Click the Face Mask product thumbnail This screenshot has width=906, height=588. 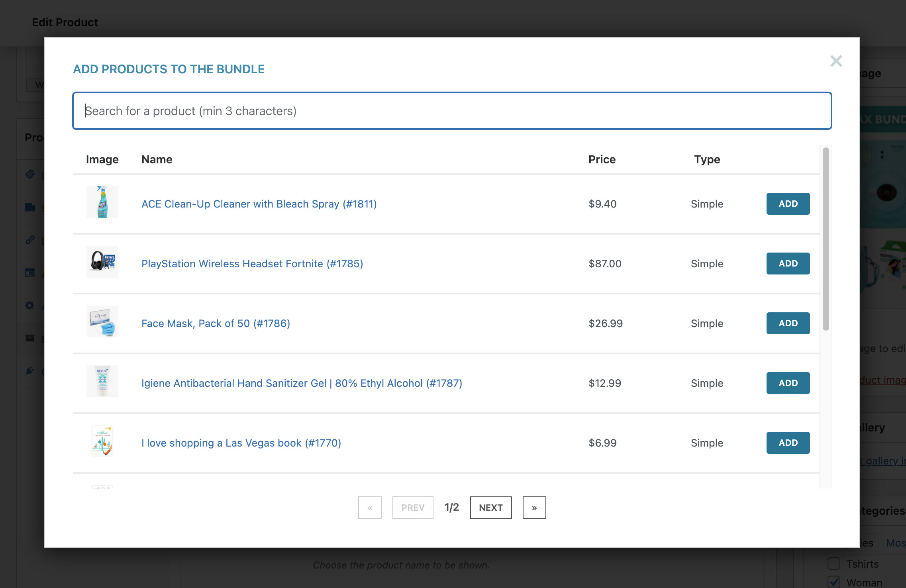(x=102, y=321)
